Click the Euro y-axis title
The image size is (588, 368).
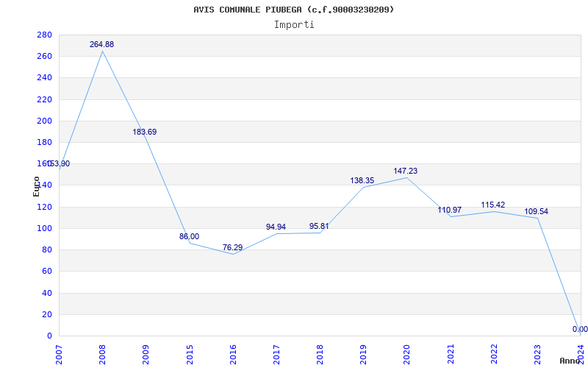point(36,186)
